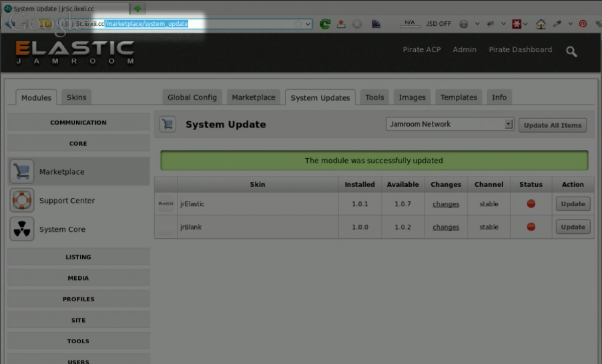Switch to the Skins tab
This screenshot has height=364, width=602.
click(x=76, y=97)
